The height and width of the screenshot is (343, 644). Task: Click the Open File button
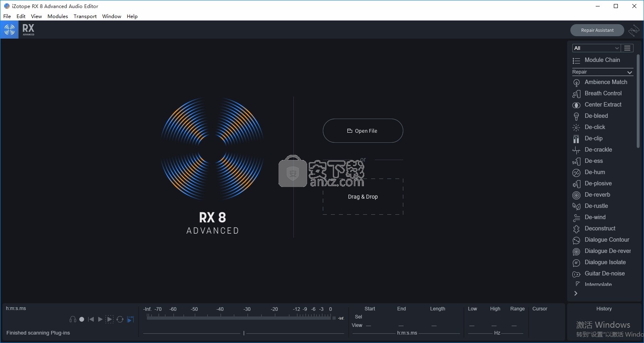[x=363, y=131]
